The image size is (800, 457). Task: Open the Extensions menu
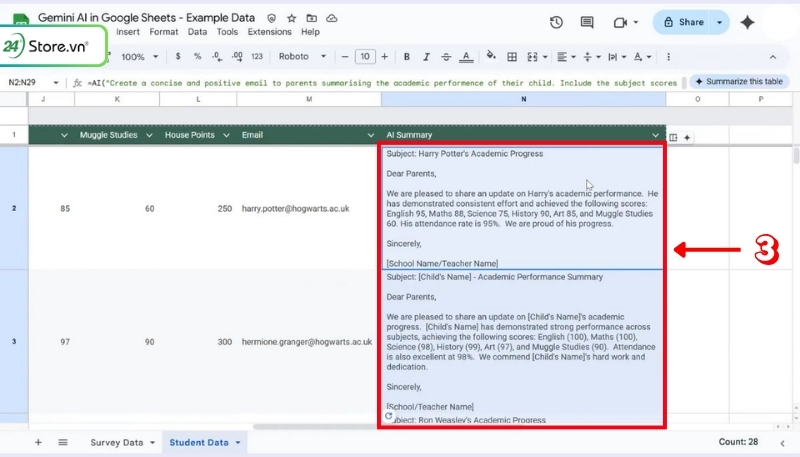(270, 32)
